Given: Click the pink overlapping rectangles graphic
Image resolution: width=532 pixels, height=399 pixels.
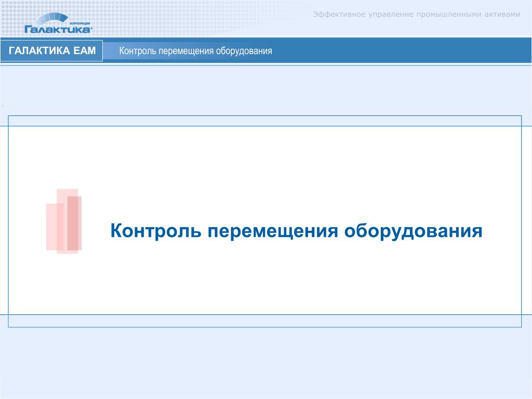Looking at the screenshot, I should 64,221.
